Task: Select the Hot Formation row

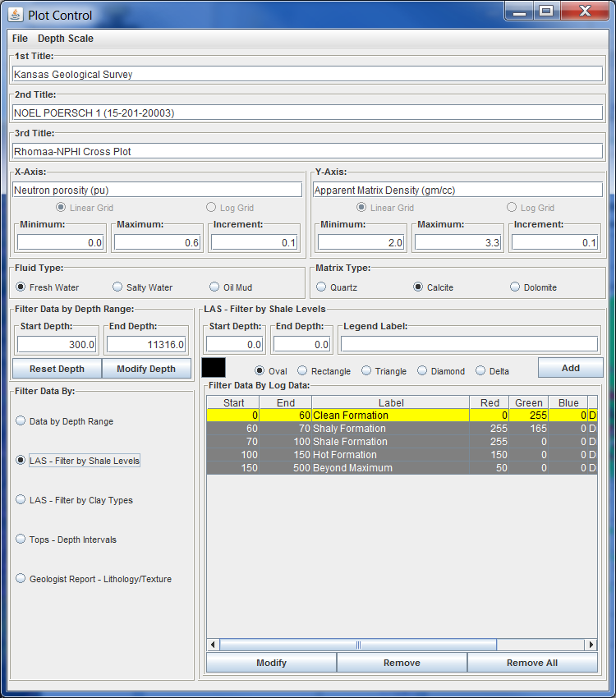Action: (x=402, y=454)
